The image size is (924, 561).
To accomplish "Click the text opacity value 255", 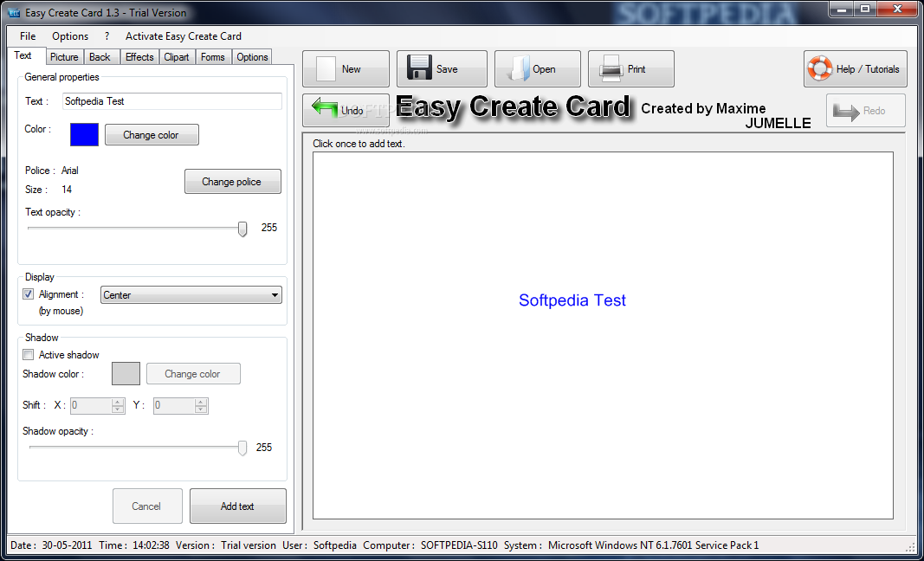I will (x=268, y=228).
